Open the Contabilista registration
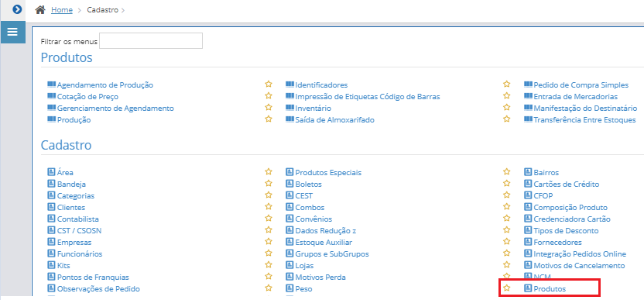 pyautogui.click(x=78, y=219)
